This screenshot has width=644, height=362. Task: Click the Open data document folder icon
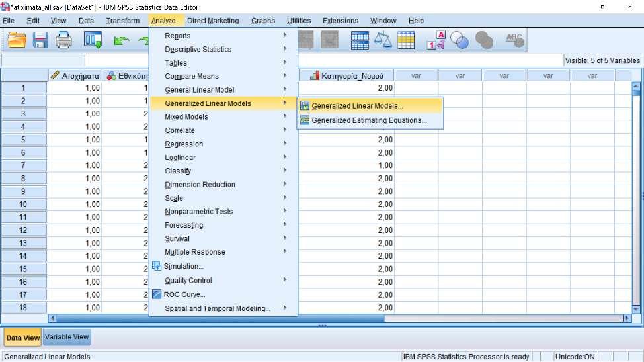point(17,40)
